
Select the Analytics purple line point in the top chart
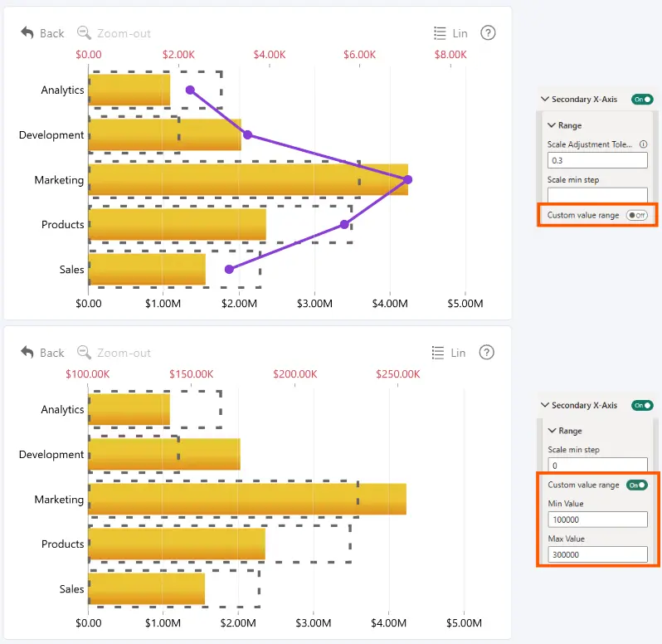coord(190,90)
